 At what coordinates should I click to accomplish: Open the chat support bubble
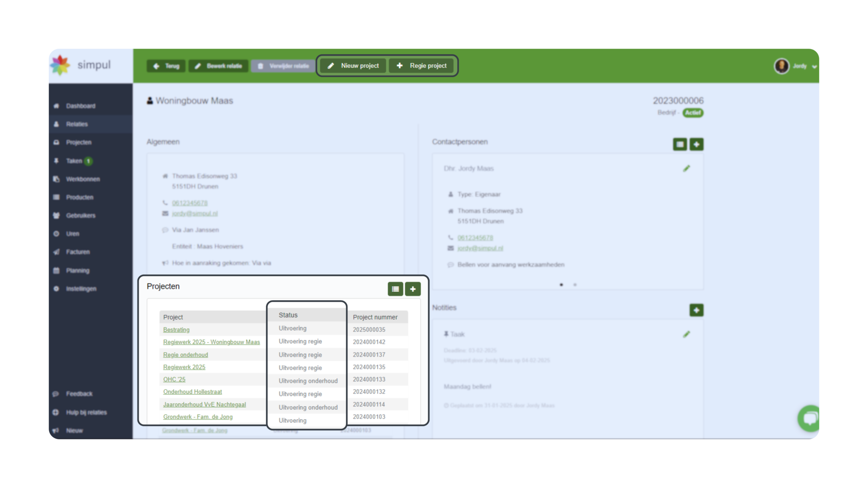(x=809, y=419)
